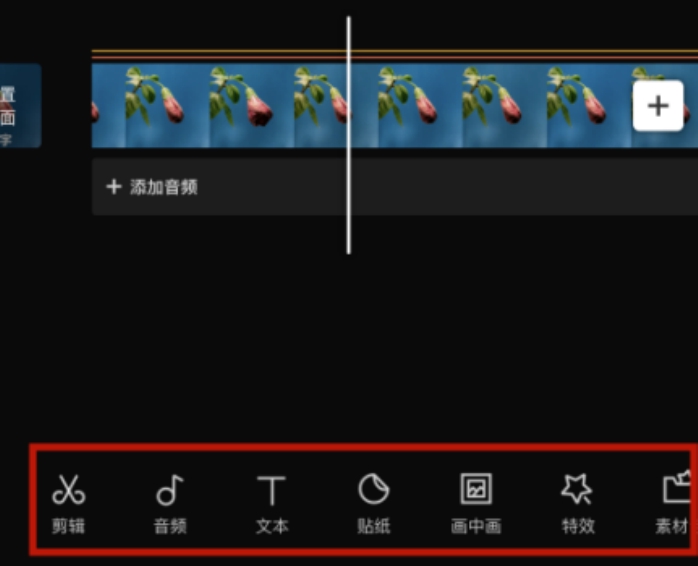Tap the 贴纸 label text
The image size is (698, 566).
tap(374, 526)
